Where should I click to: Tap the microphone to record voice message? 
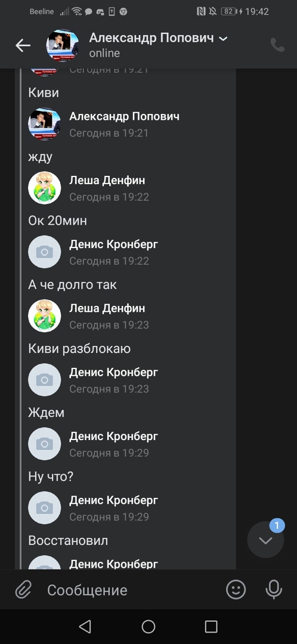click(274, 590)
